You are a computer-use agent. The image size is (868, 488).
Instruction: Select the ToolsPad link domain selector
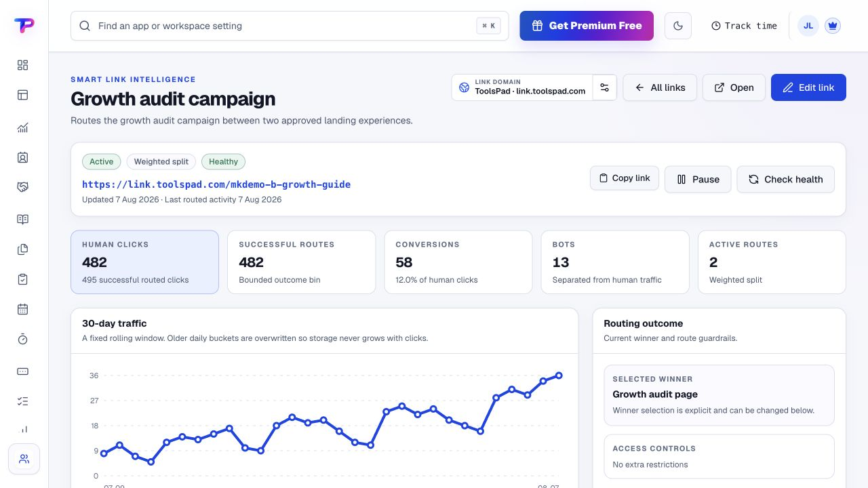click(522, 87)
